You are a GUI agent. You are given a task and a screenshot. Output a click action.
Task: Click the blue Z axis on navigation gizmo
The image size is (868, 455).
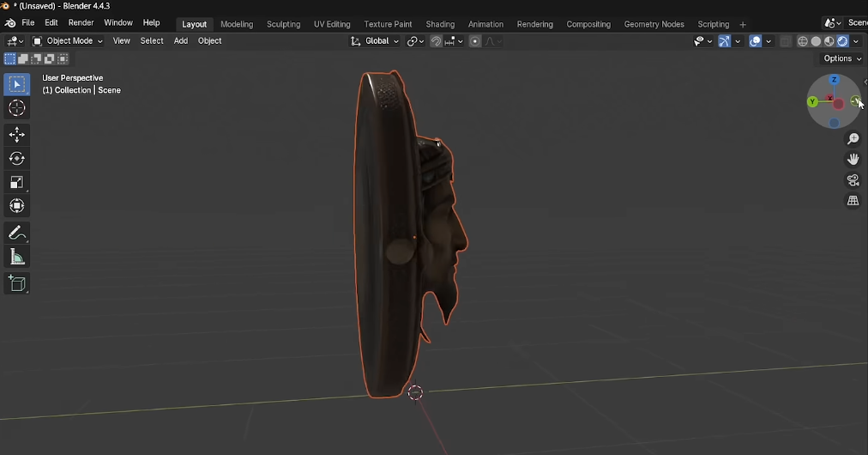pyautogui.click(x=834, y=80)
